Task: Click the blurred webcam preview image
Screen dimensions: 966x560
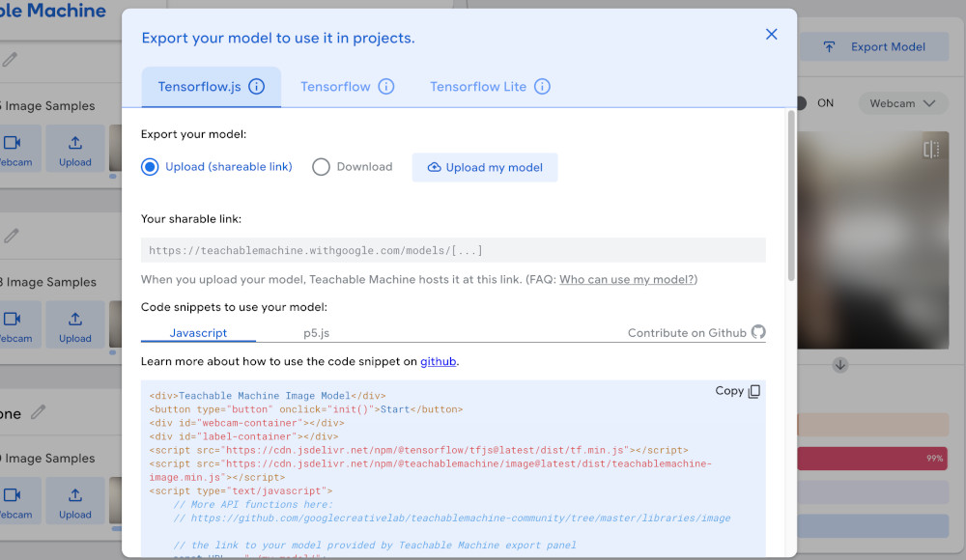Action: click(x=873, y=240)
